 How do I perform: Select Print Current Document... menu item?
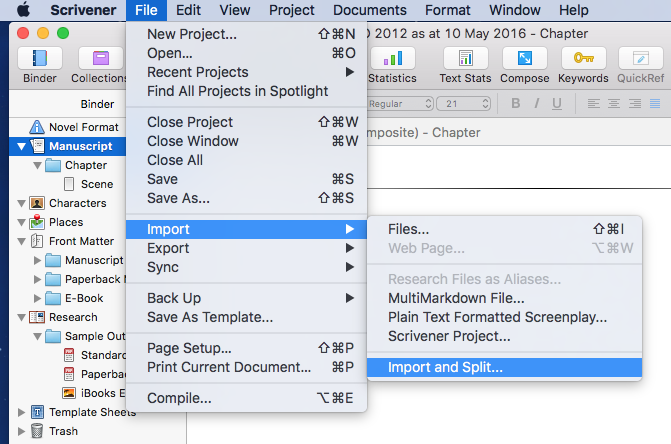[x=246, y=367]
